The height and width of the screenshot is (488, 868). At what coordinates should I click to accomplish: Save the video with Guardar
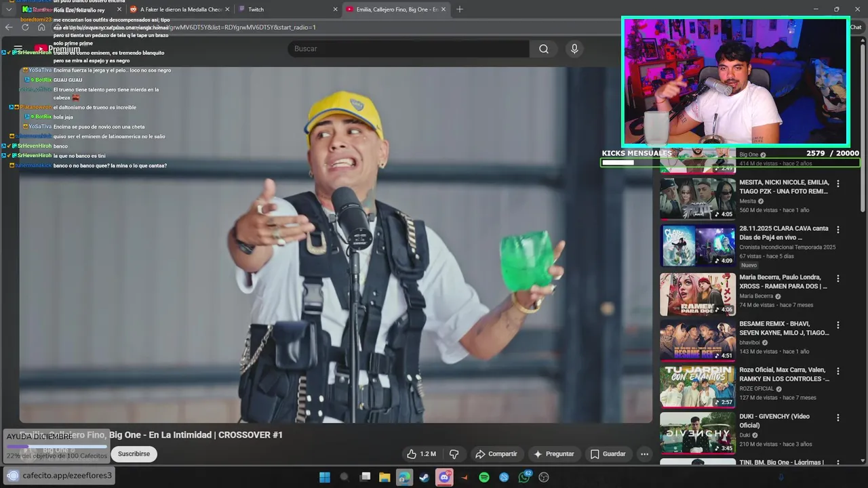point(608,454)
